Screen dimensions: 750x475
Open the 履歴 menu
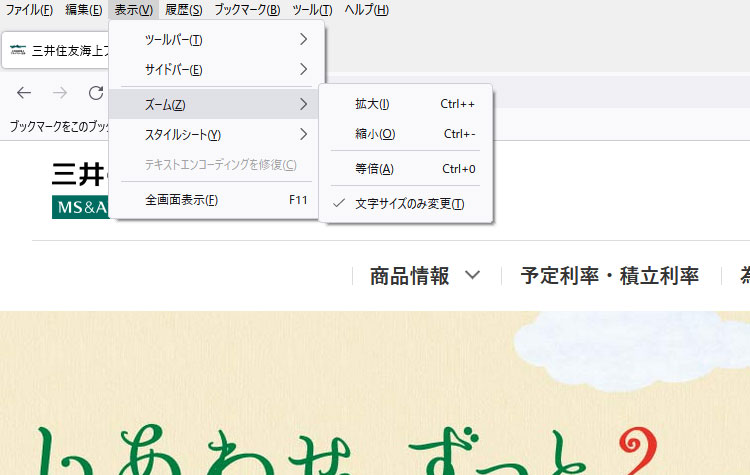click(184, 10)
